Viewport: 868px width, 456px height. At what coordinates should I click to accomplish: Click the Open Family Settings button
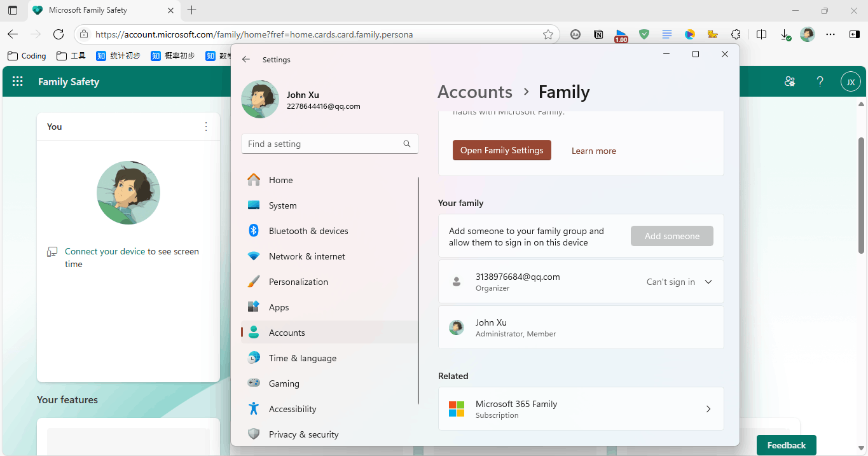point(502,150)
